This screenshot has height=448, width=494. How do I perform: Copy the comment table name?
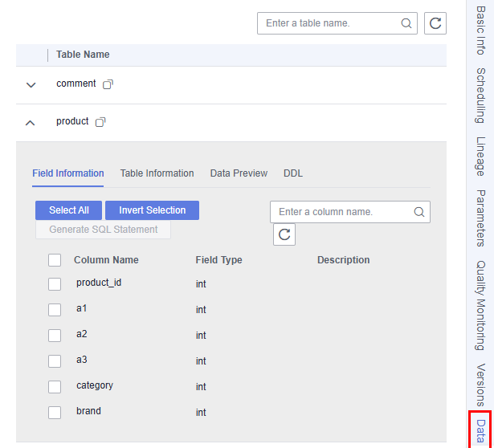[108, 84]
